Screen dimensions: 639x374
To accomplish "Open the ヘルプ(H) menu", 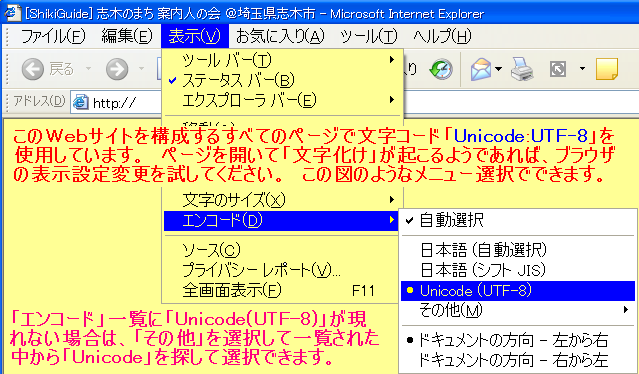I will click(x=442, y=36).
